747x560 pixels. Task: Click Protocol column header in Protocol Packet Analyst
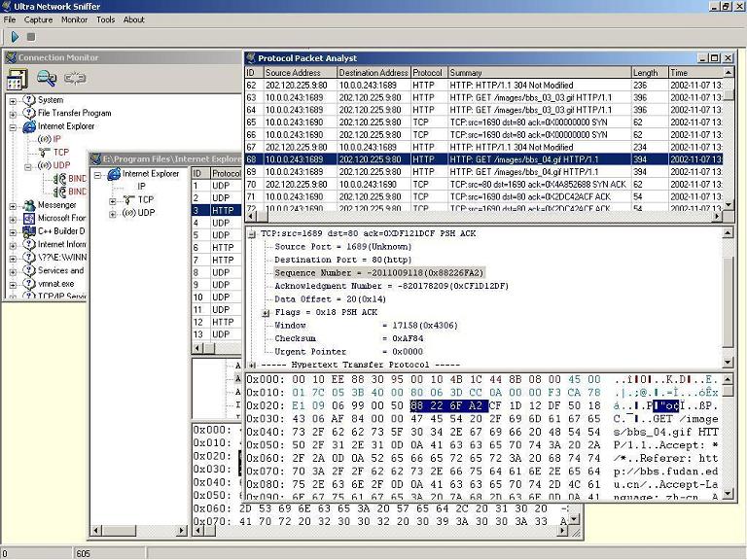pos(429,72)
